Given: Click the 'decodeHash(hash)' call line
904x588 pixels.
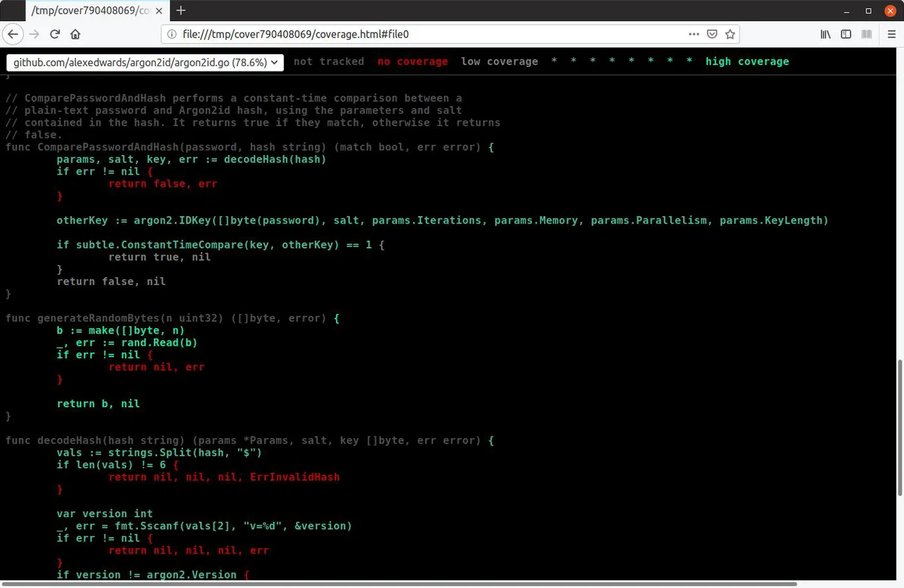Looking at the screenshot, I should pos(191,159).
